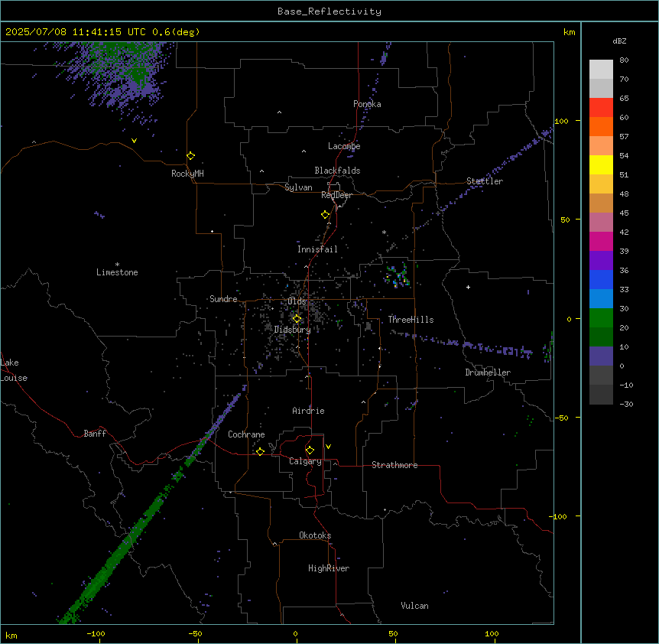Viewport: 659px width, 644px height.
Task: Click the yellow radar marker at RockyMH
Action: [191, 156]
